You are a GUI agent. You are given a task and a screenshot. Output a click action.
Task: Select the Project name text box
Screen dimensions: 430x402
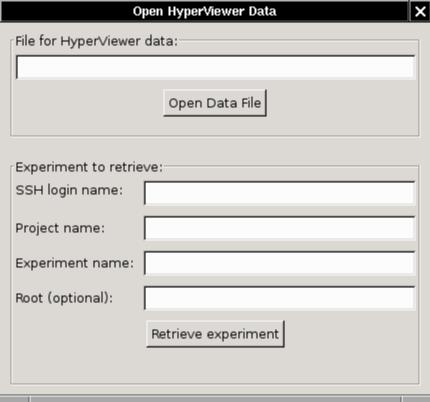pyautogui.click(x=280, y=228)
